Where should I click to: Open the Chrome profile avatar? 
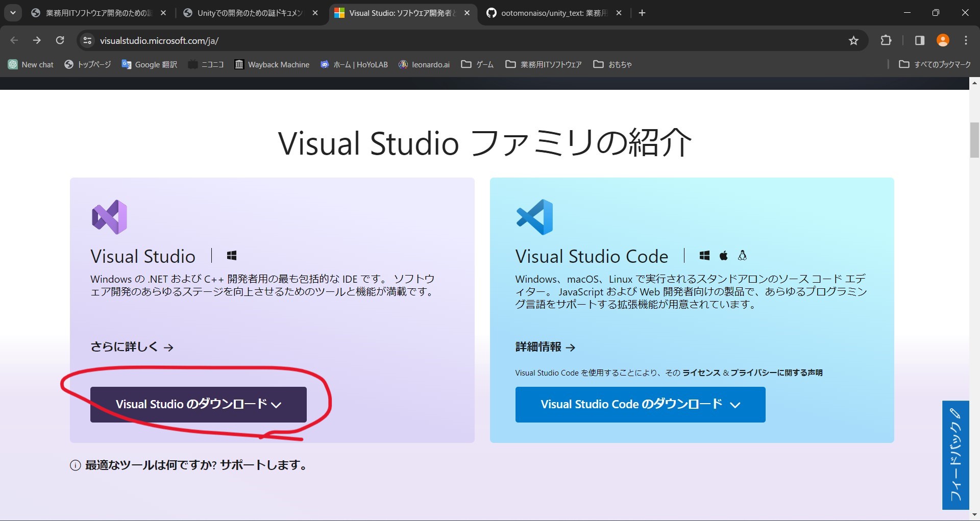pyautogui.click(x=943, y=40)
